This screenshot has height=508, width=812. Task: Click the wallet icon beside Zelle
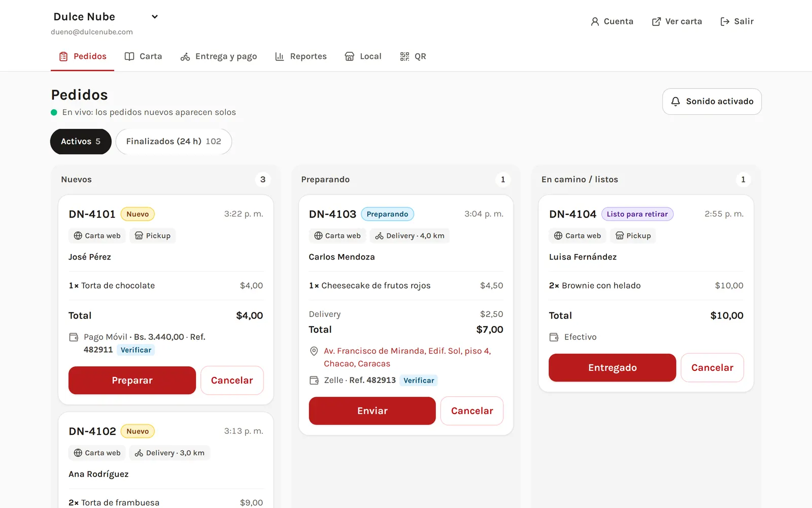point(314,380)
